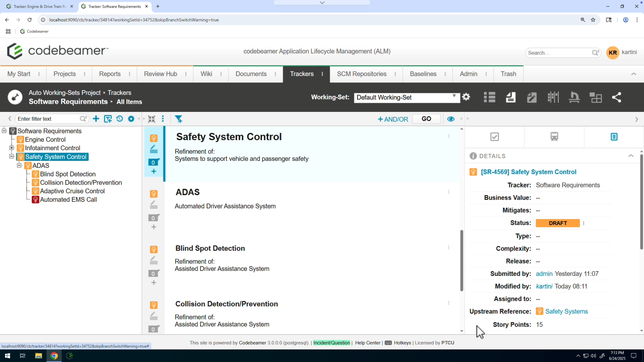644x362 pixels.
Task: Open the Safety Systems upstream reference link
Action: pyautogui.click(x=567, y=311)
